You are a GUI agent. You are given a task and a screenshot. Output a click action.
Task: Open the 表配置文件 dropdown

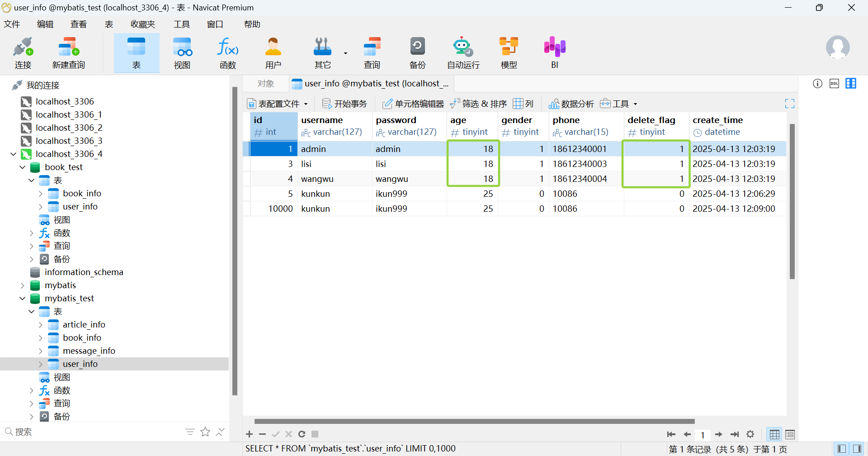coord(277,104)
